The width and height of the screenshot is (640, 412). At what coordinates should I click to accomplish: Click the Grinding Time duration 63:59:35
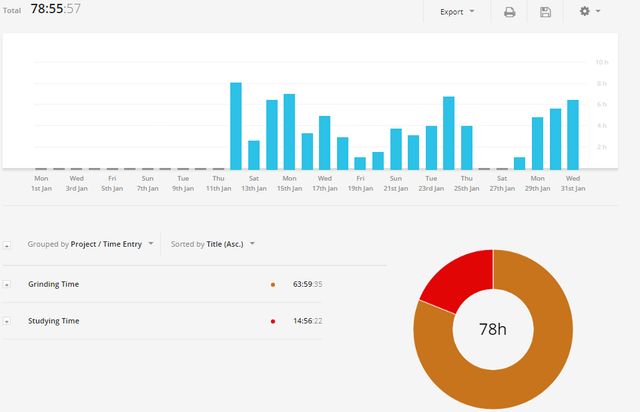click(307, 284)
